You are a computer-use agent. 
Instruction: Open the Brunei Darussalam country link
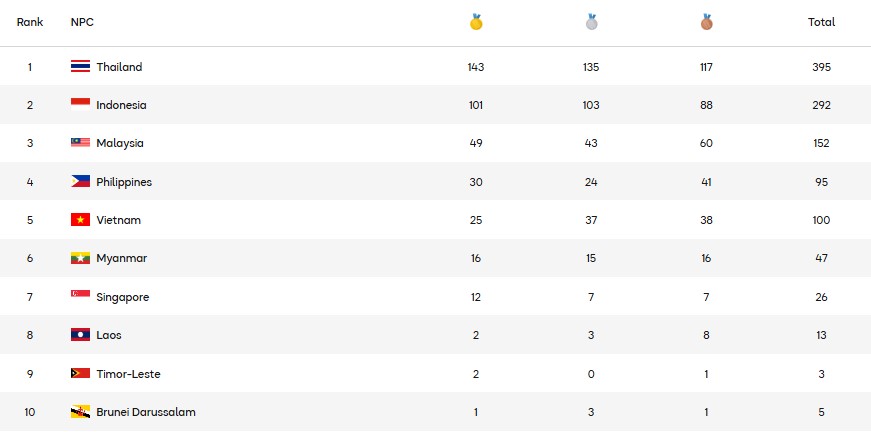(x=146, y=412)
